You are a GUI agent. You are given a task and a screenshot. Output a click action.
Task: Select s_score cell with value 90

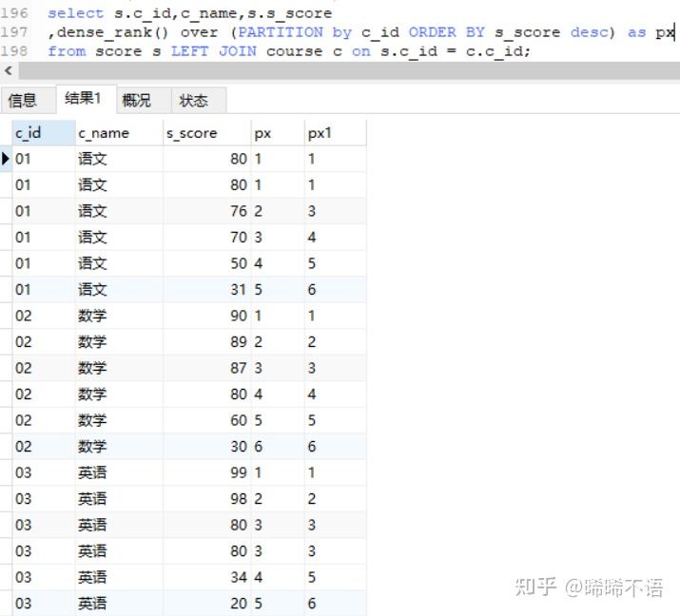[x=207, y=316]
